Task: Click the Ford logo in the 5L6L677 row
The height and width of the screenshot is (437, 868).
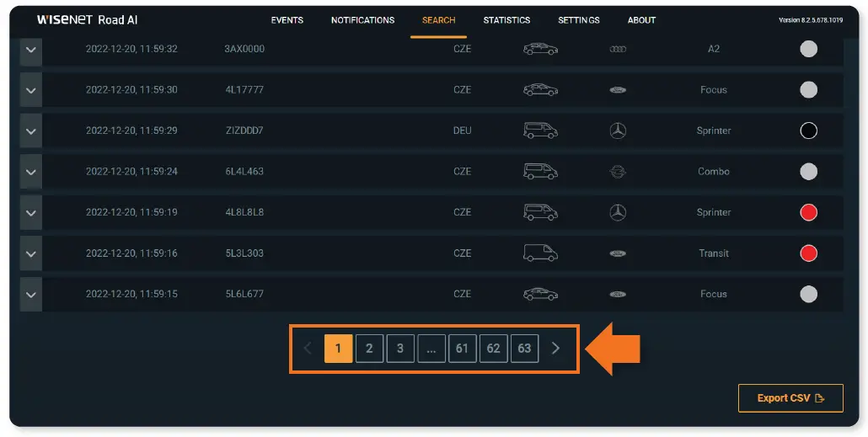Action: coord(618,295)
